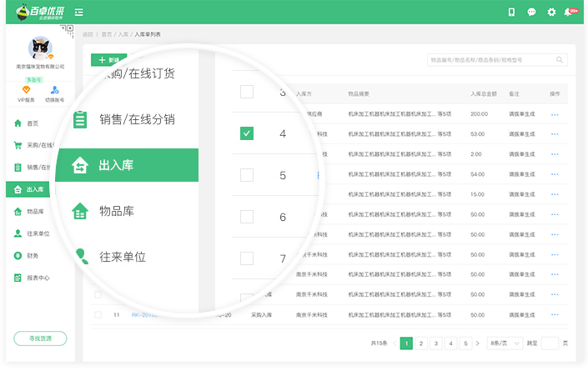Focus the item search input field
588x371 pixels.
[x=490, y=60]
